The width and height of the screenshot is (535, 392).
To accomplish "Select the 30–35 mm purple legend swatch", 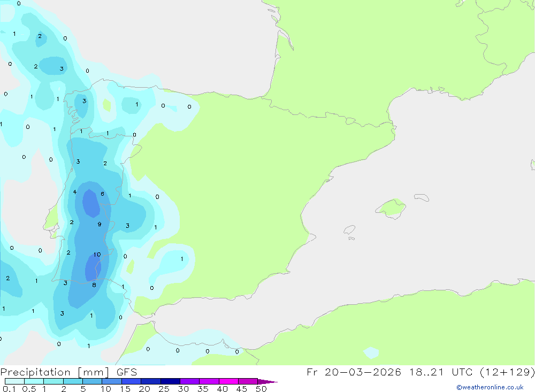I will pyautogui.click(x=190, y=381).
